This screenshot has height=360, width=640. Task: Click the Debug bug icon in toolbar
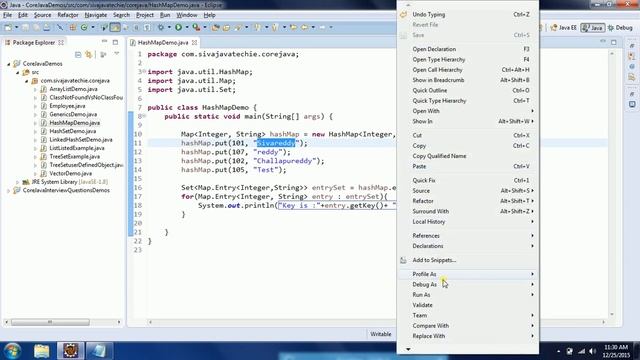(x=161, y=27)
